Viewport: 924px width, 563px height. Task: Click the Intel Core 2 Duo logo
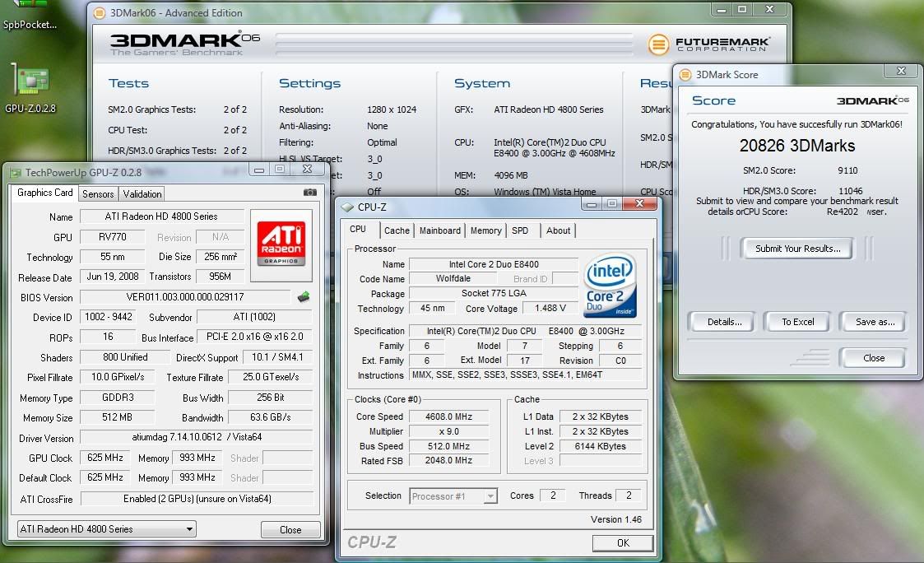610,286
